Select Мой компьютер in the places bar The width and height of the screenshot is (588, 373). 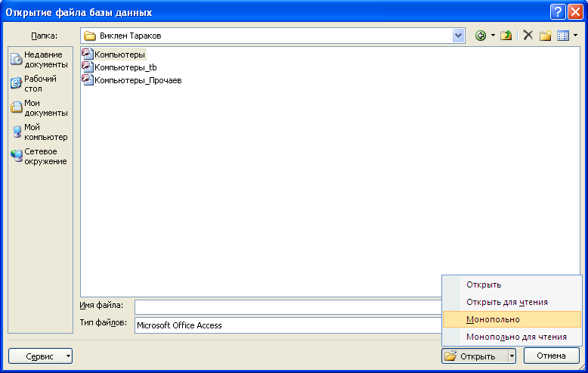pos(40,132)
